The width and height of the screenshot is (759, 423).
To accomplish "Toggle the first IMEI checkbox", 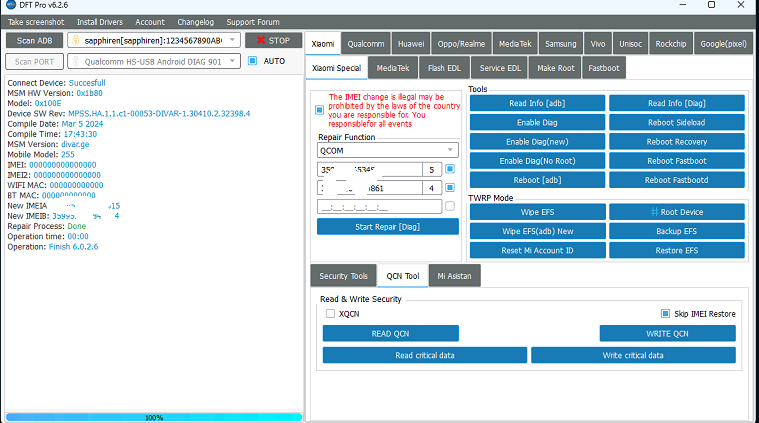I will 450,169.
